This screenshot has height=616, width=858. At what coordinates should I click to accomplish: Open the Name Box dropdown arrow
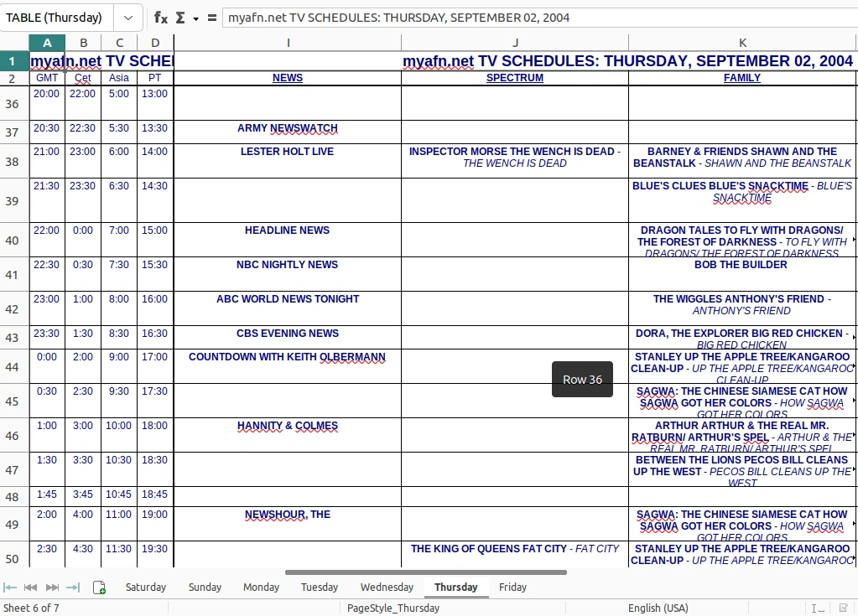(128, 18)
